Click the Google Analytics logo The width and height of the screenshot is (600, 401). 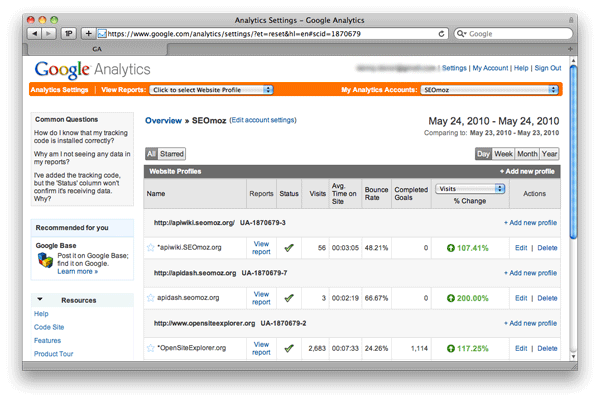[x=91, y=69]
